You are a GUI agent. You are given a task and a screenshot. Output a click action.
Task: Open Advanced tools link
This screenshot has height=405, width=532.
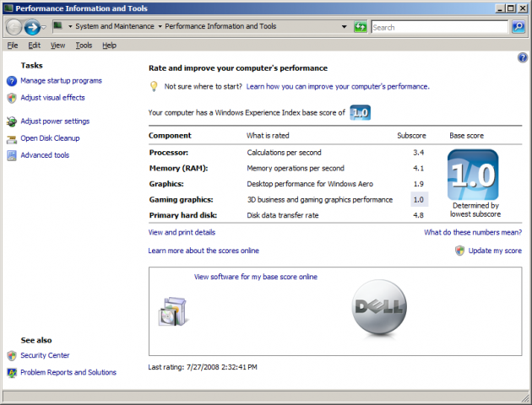45,155
